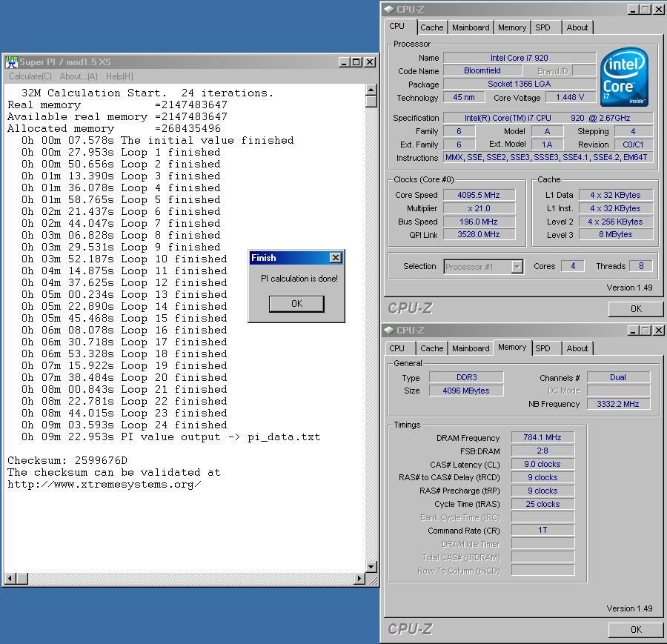Click the Cycle Time (tRAS) value 25 clocks
This screenshot has width=667, height=644.
[x=542, y=504]
